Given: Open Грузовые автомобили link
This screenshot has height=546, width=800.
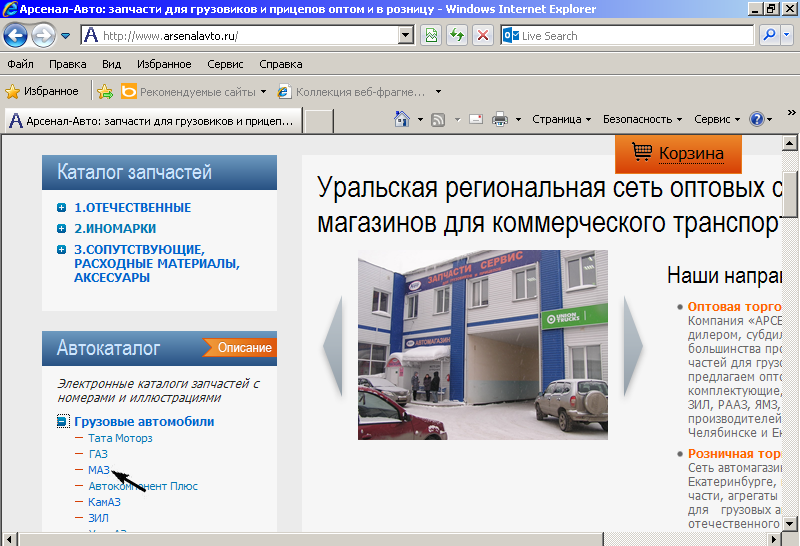Looking at the screenshot, I should tap(144, 421).
